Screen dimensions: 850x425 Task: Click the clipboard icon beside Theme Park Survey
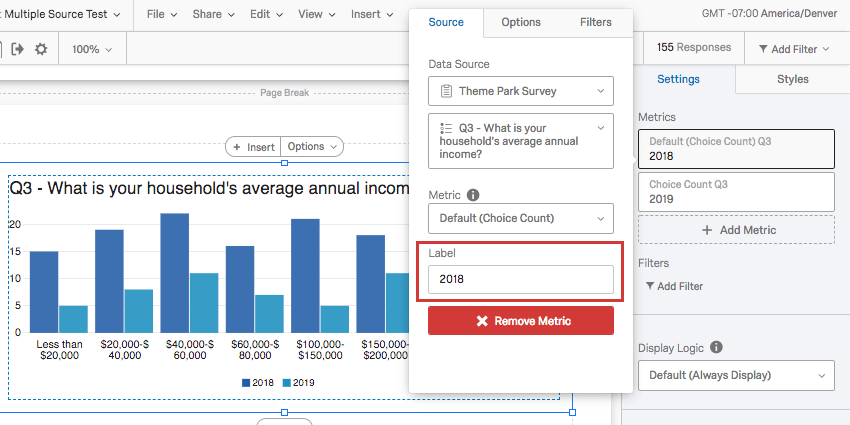pyautogui.click(x=446, y=91)
